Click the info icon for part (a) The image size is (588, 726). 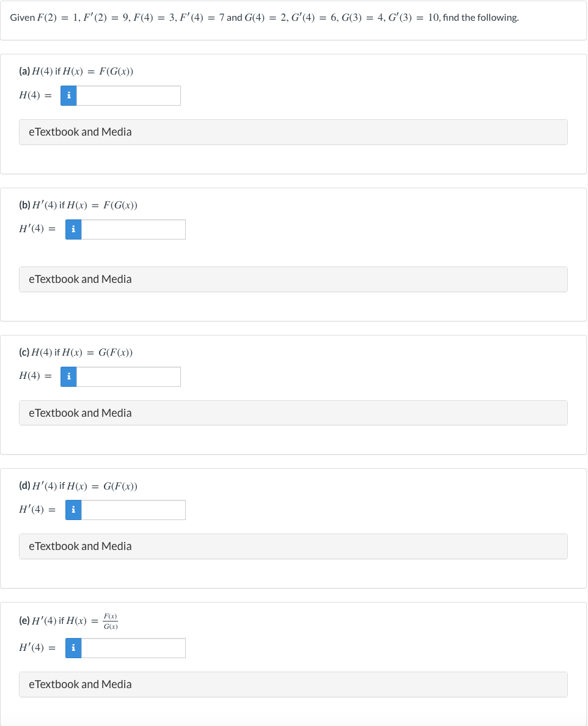tap(68, 95)
